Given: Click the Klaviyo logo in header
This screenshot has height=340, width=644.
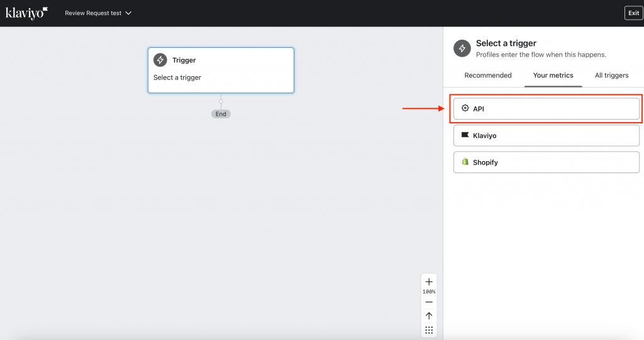Looking at the screenshot, I should (x=26, y=13).
